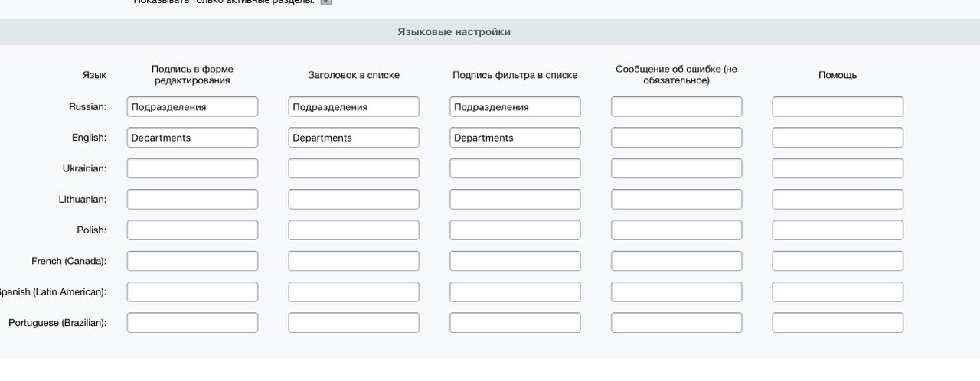Select the Ukrainian edit form caption field

pyautogui.click(x=192, y=168)
